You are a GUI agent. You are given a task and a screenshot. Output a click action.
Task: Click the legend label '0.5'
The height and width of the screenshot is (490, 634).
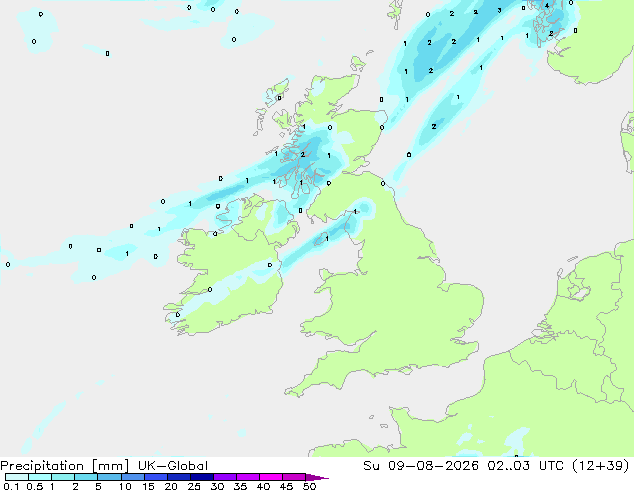[x=35, y=486]
